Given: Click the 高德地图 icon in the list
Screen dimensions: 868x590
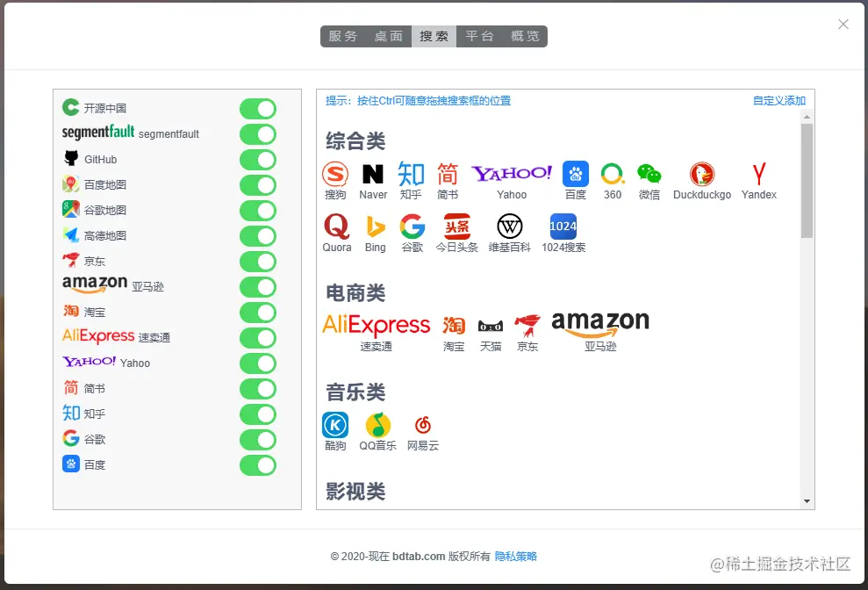Looking at the screenshot, I should click(x=71, y=235).
